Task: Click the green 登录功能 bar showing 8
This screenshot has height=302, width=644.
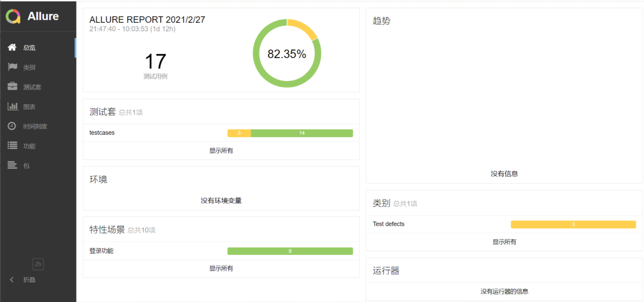Action: 290,251
